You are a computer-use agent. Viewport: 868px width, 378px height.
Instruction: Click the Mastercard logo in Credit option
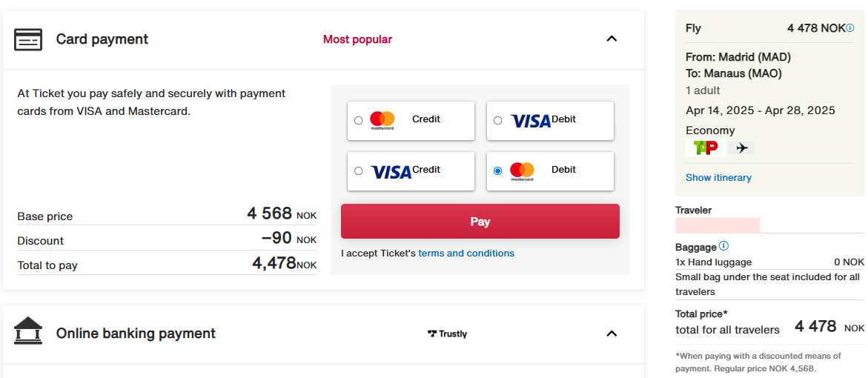tap(382, 120)
